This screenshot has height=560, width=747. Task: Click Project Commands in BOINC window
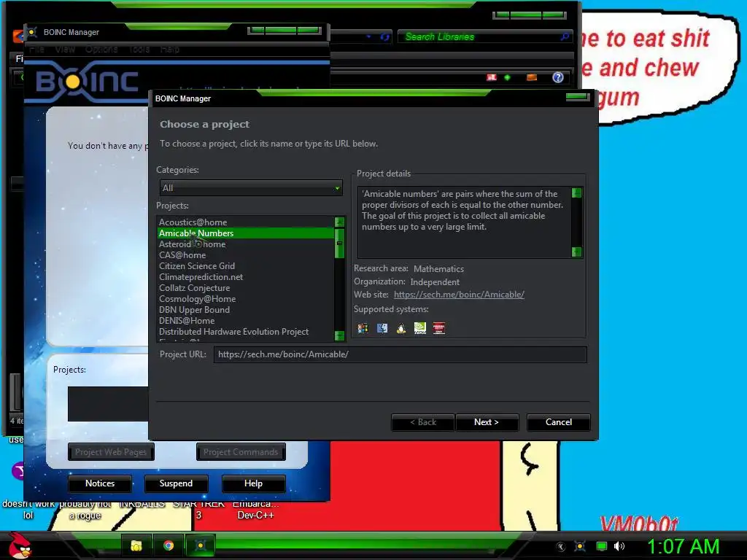pyautogui.click(x=241, y=452)
